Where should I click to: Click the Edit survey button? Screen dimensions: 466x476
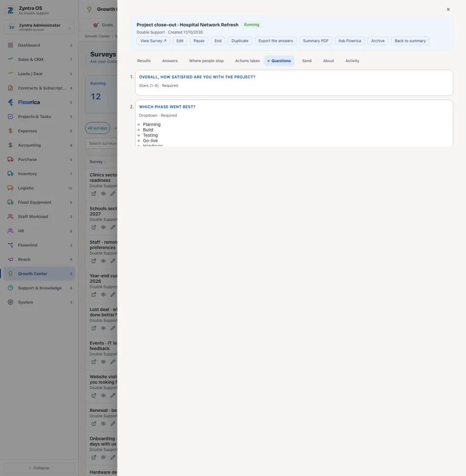(180, 41)
